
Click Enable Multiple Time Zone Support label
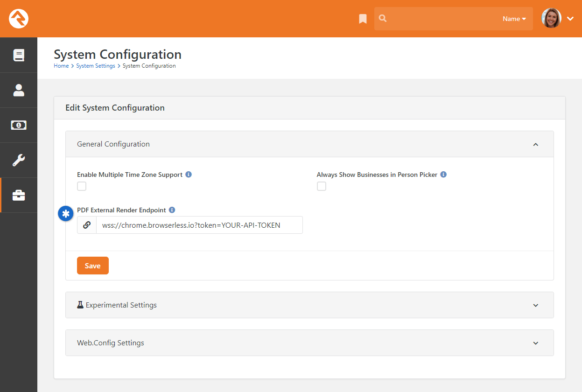pos(130,175)
